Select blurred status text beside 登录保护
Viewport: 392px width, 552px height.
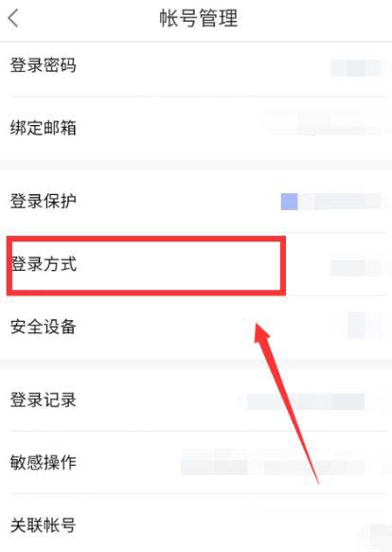tap(341, 202)
